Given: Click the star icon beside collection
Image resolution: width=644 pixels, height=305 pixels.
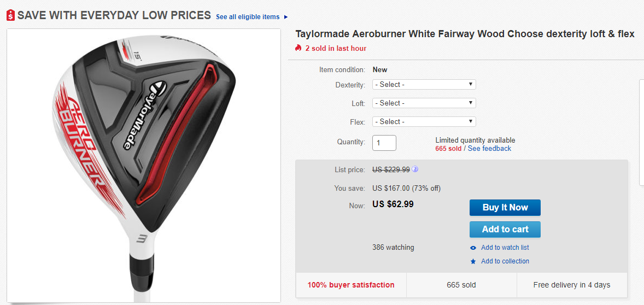Looking at the screenshot, I should pos(473,261).
